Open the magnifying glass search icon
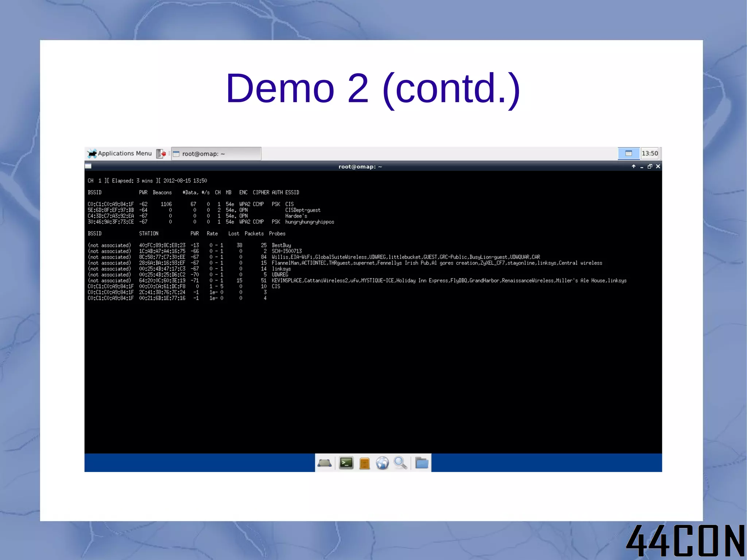The width and height of the screenshot is (747, 560). coord(400,463)
